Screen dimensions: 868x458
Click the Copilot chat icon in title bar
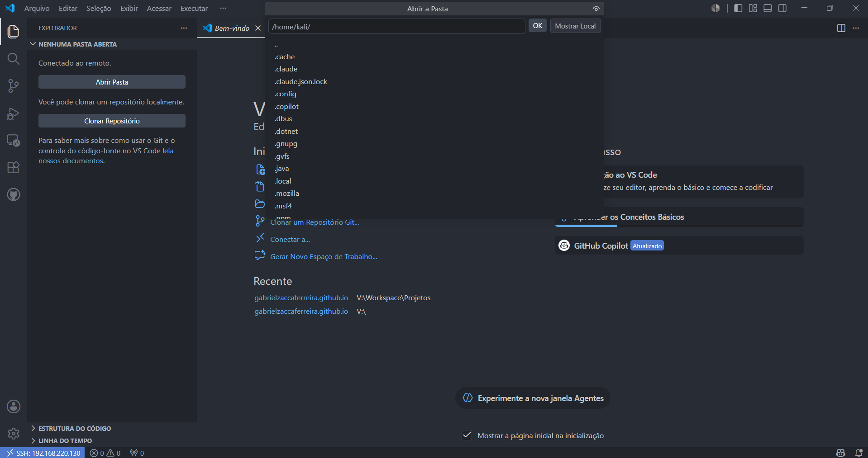715,8
